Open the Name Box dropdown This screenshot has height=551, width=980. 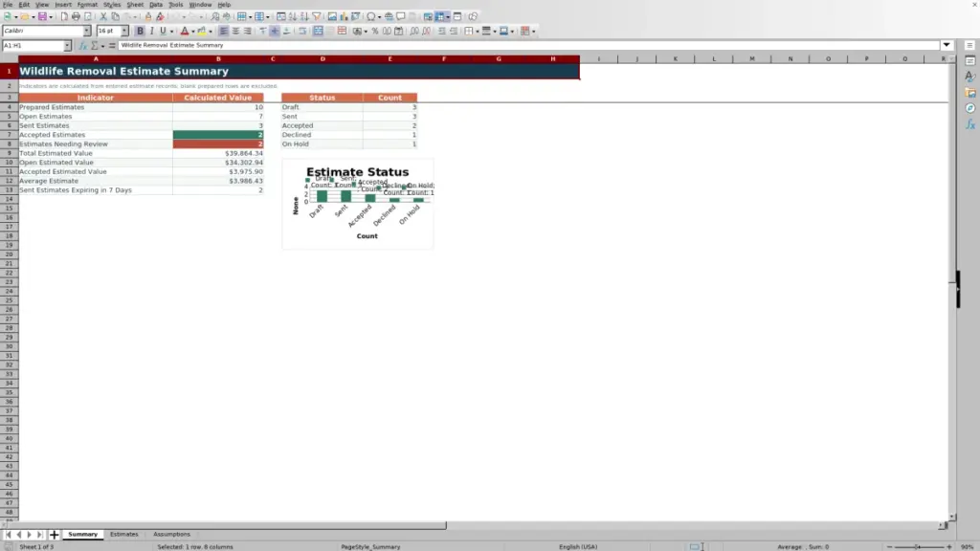pos(68,46)
